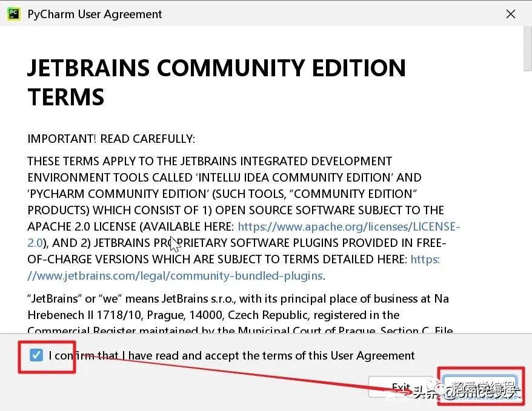532x411 pixels.
Task: Click the 'JETBRAINS COMMUNITY EDITION TERMS' heading
Action: 216,82
